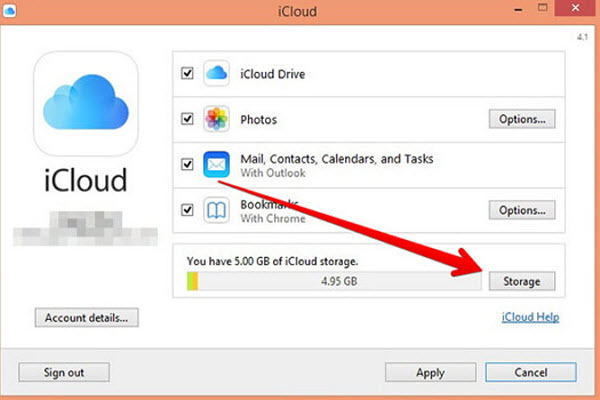Uncheck the iCloud Drive checkbox
Screen dimensions: 600x400
coord(187,74)
